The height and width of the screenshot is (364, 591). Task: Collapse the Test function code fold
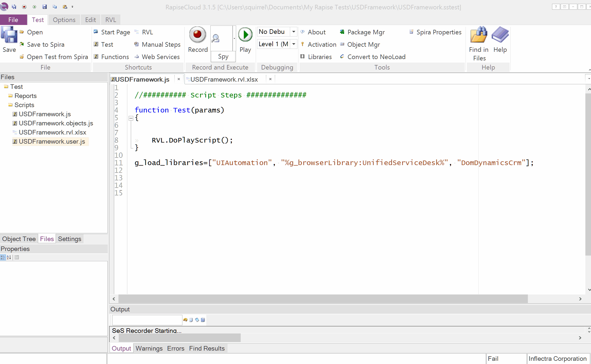tap(131, 118)
